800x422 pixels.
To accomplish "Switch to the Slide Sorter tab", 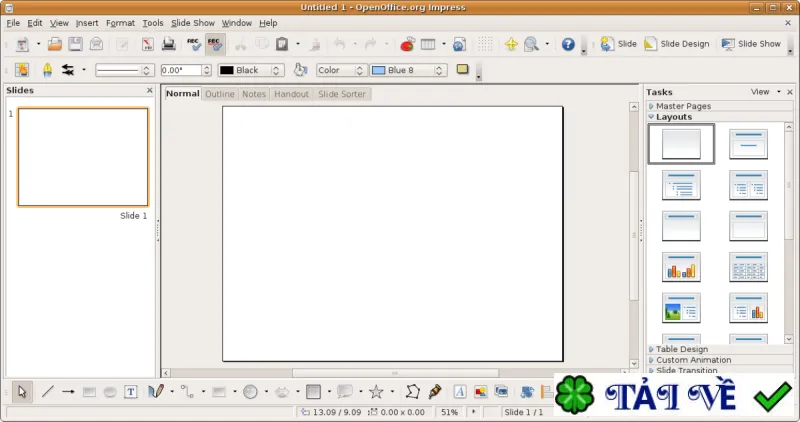I will click(x=342, y=94).
